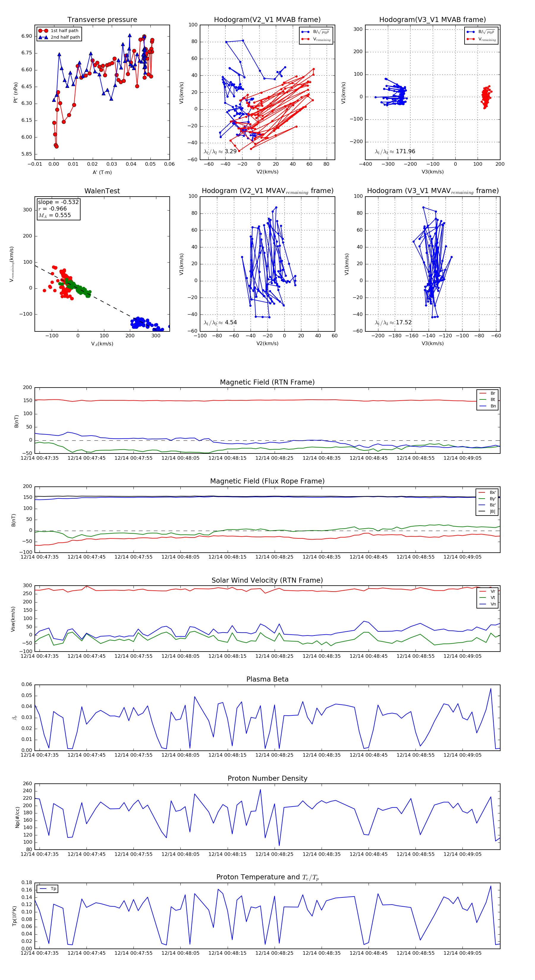Click 'Hodogram(V2_V1 MVAB frame)' title

(267, 20)
